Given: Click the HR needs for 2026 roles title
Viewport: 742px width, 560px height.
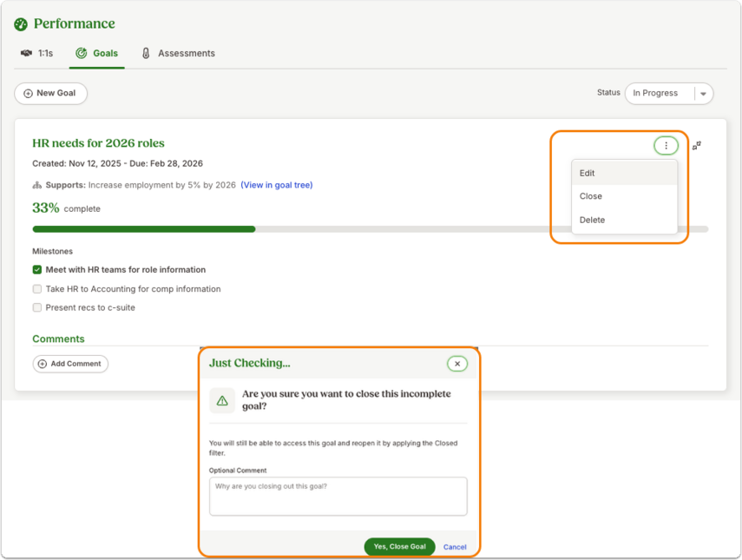Looking at the screenshot, I should [98, 143].
